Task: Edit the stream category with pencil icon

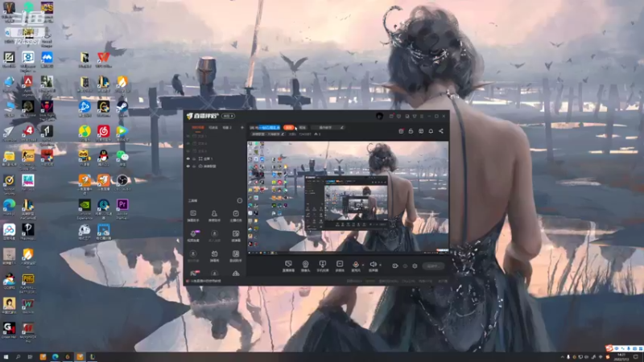Action: [283, 134]
